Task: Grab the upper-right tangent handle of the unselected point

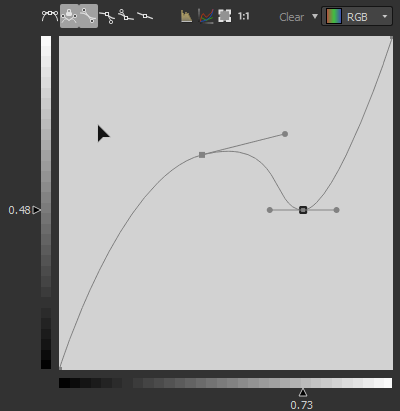Action: (285, 134)
